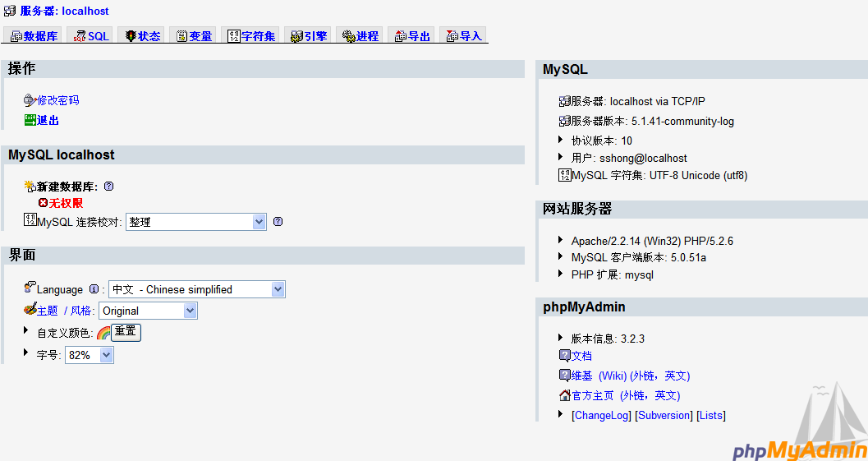
Task: Click the red no-privileges icon
Action: 44,203
